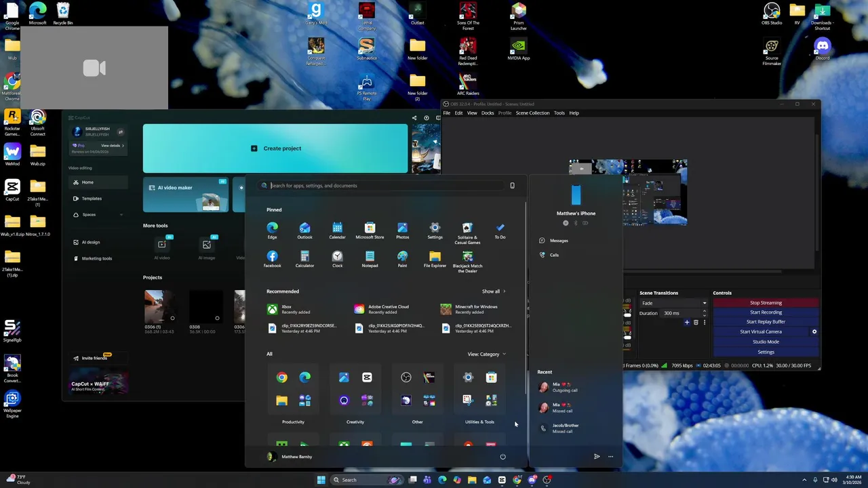The height and width of the screenshot is (488, 868).
Task: Expand Show all recommended items
Action: (x=494, y=291)
